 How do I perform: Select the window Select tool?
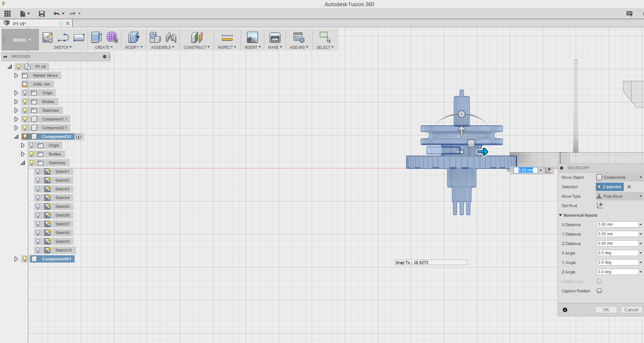click(x=325, y=37)
